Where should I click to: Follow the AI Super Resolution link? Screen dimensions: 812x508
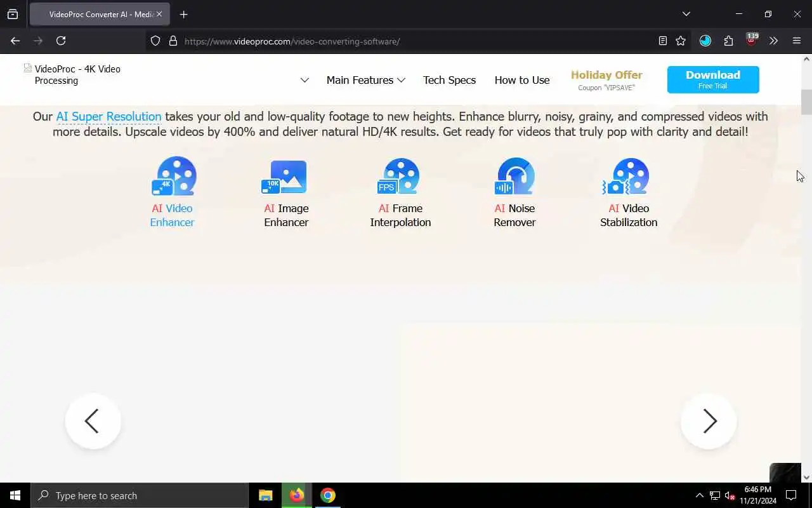108,116
